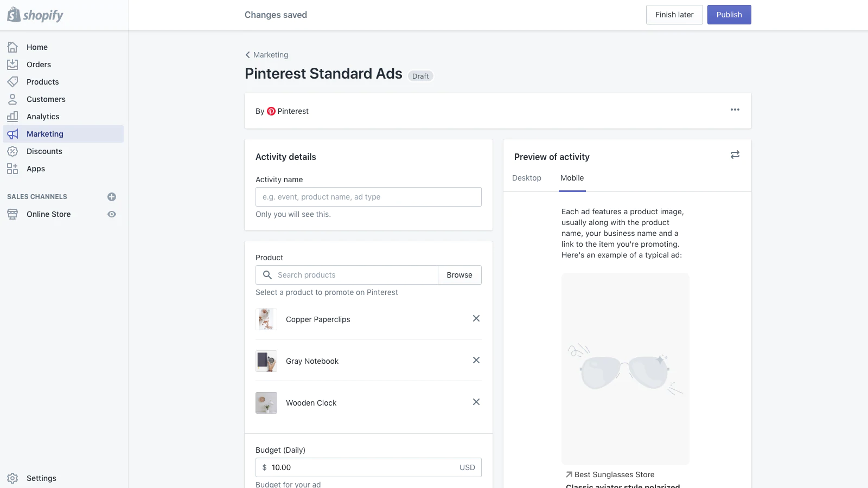Publish the Pinterest Standard Ads campaign
Viewport: 868px width, 488px height.
click(x=729, y=15)
